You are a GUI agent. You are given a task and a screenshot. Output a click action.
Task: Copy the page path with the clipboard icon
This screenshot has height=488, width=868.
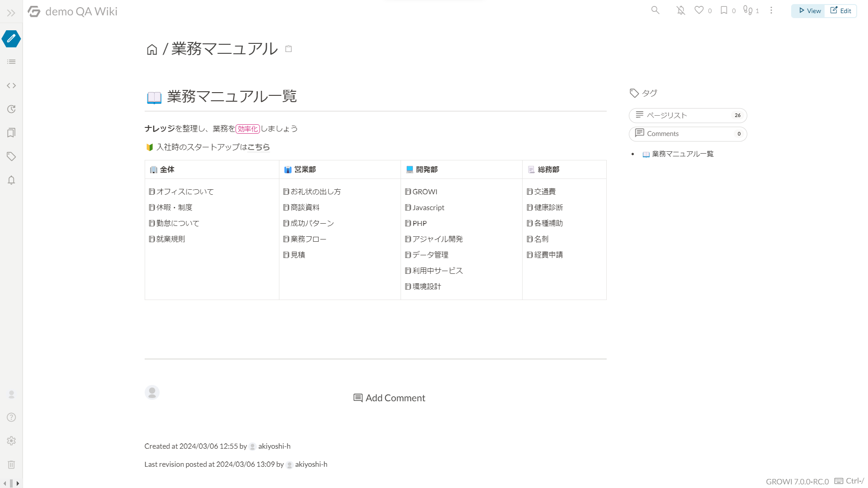[288, 48]
